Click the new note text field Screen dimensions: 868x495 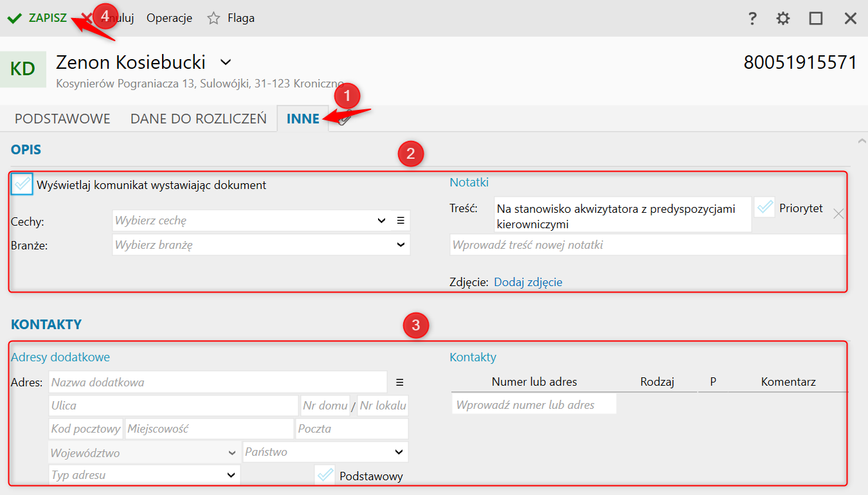647,245
